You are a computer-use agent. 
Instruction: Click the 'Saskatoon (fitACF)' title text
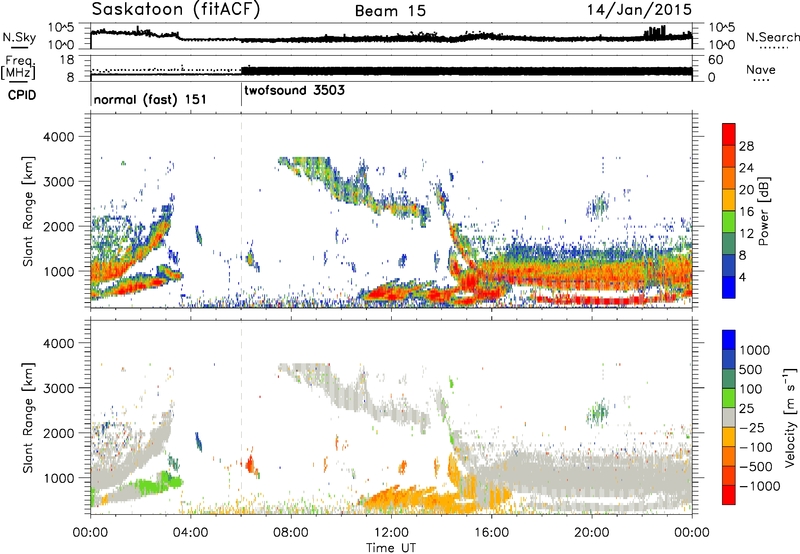[176, 10]
